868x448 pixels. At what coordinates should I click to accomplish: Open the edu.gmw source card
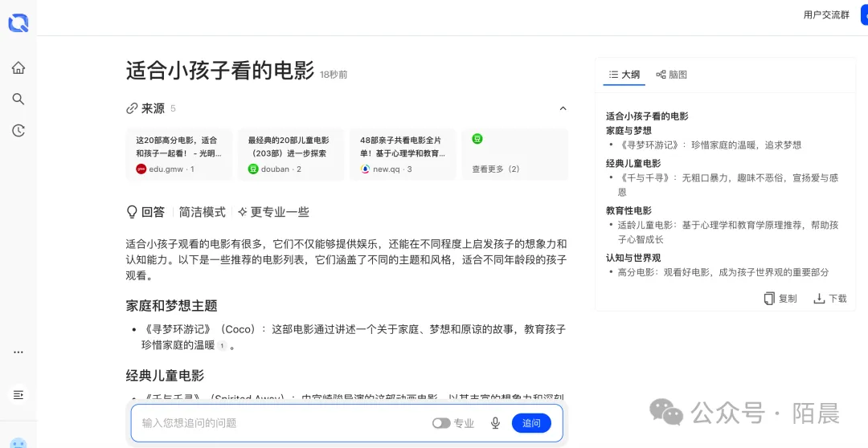(x=178, y=154)
